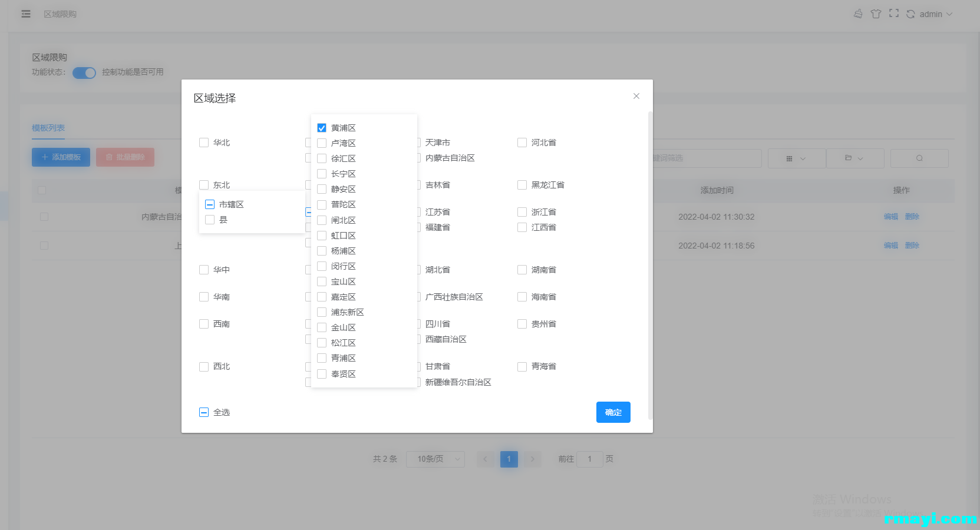Check the 松江区 checkbox
Viewport: 980px width, 530px height.
click(x=322, y=343)
